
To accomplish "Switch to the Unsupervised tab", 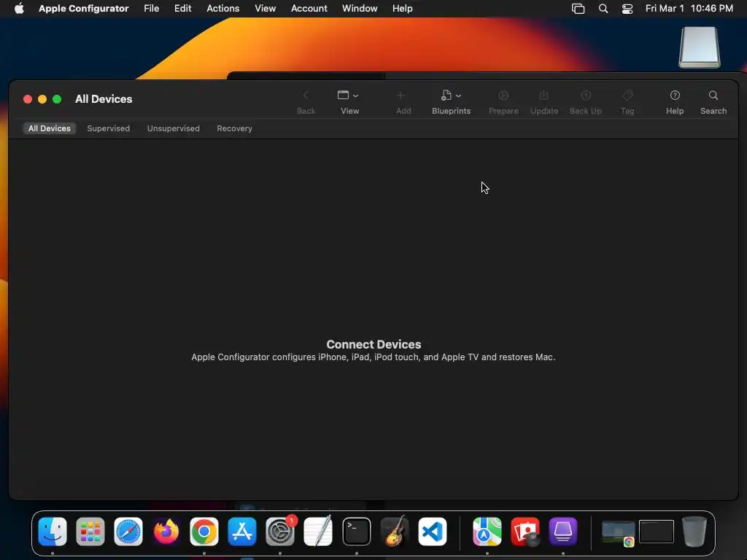I will tap(174, 128).
